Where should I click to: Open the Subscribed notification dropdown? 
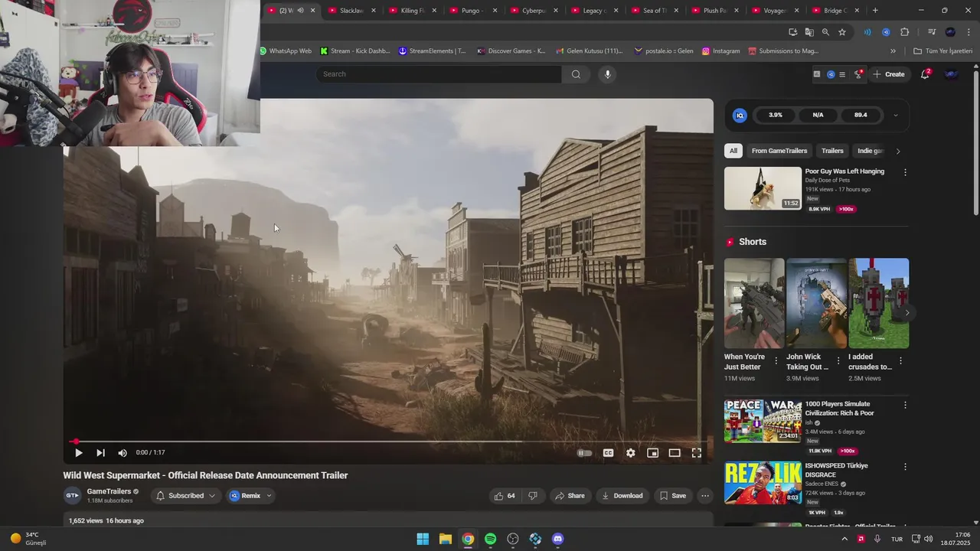(x=186, y=496)
